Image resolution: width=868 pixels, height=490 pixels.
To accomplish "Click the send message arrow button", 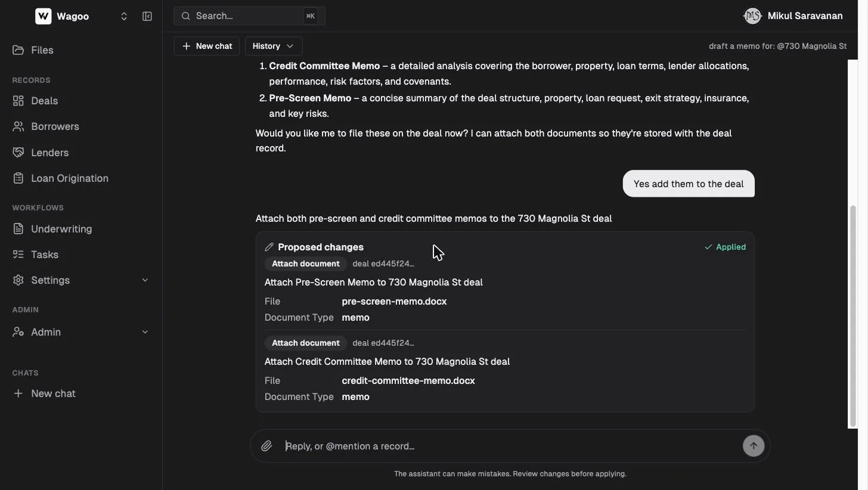I will 754,446.
